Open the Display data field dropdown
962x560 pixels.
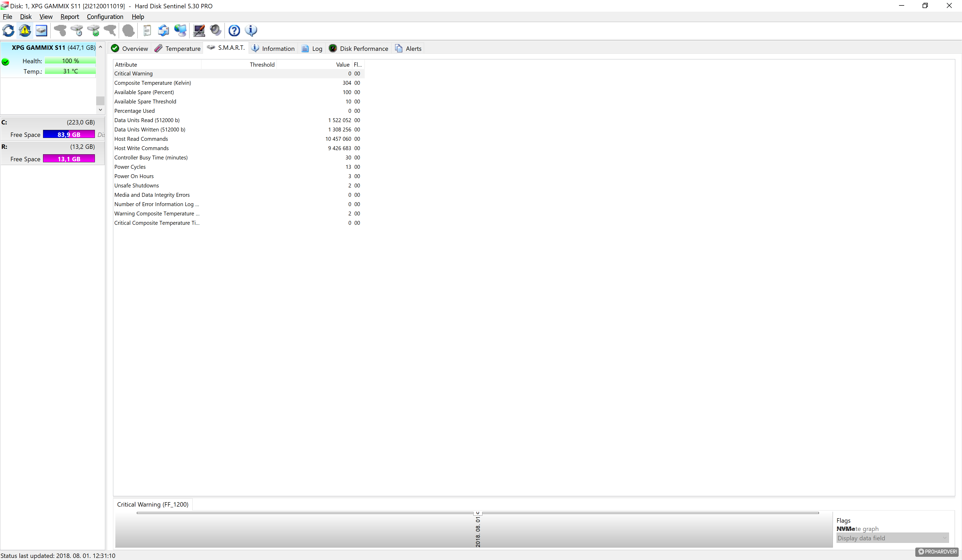892,538
